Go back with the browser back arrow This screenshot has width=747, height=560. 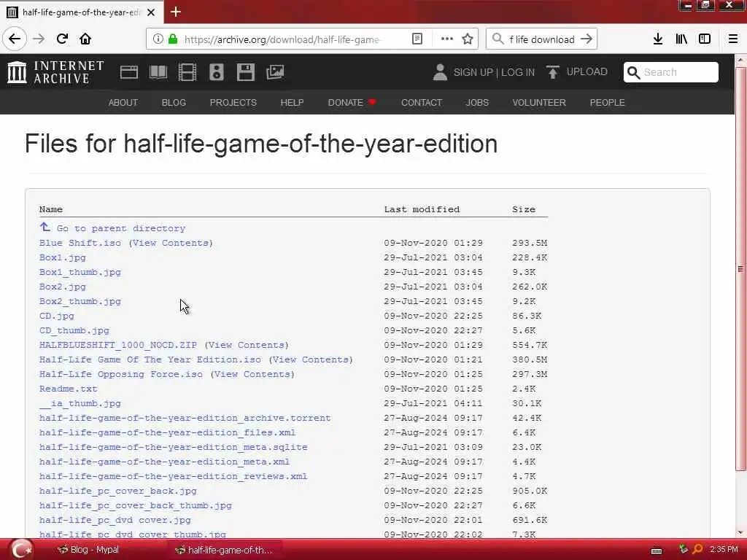pos(15,39)
